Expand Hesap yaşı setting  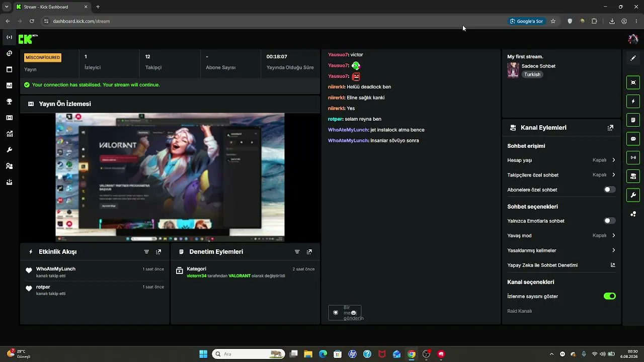[561, 160]
